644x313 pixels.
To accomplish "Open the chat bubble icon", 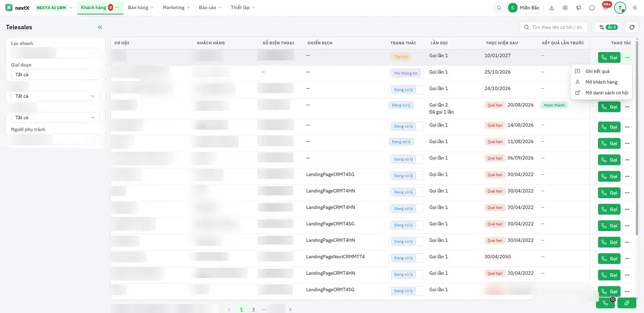I will 592,8.
